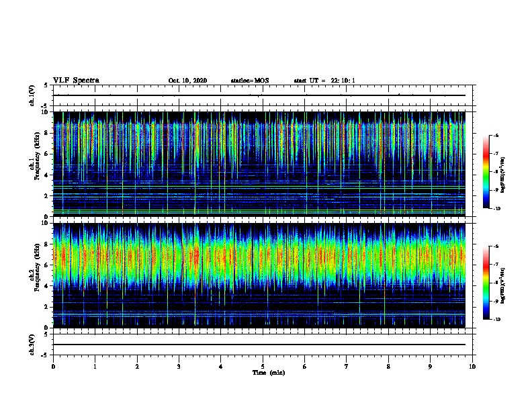Click the "6" kHz tick on ch.1 frequency axis
The height and width of the screenshot is (411, 532).
pyautogui.click(x=47, y=154)
